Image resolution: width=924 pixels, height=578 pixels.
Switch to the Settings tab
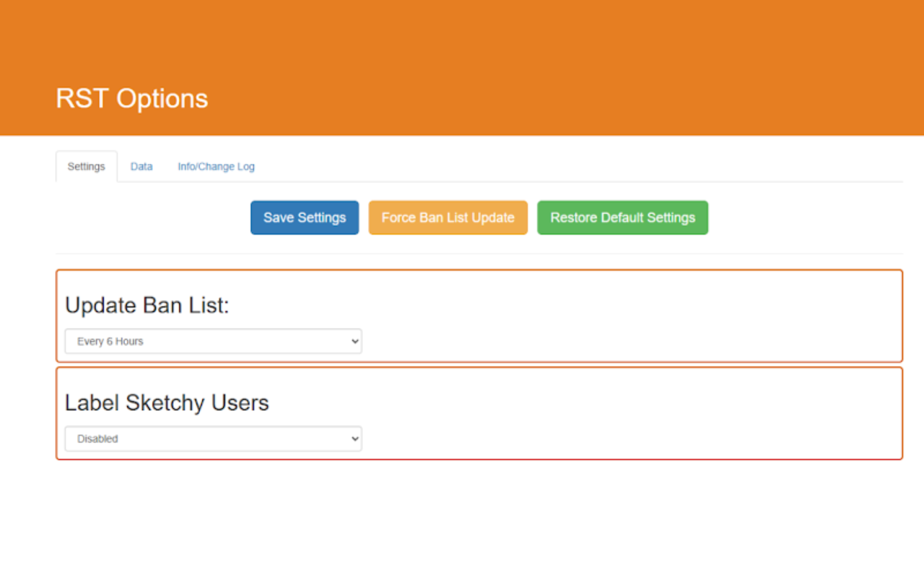pos(87,167)
